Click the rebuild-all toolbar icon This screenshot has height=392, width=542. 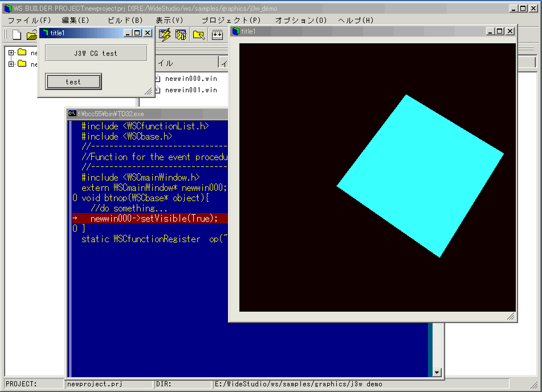click(x=181, y=35)
